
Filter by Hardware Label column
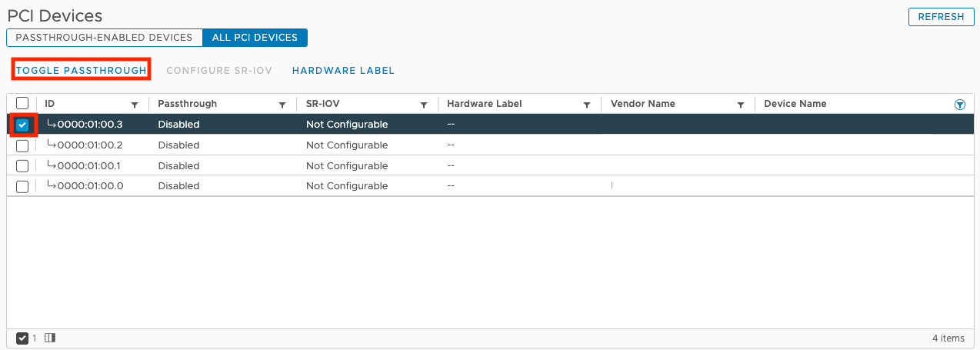pyautogui.click(x=587, y=105)
